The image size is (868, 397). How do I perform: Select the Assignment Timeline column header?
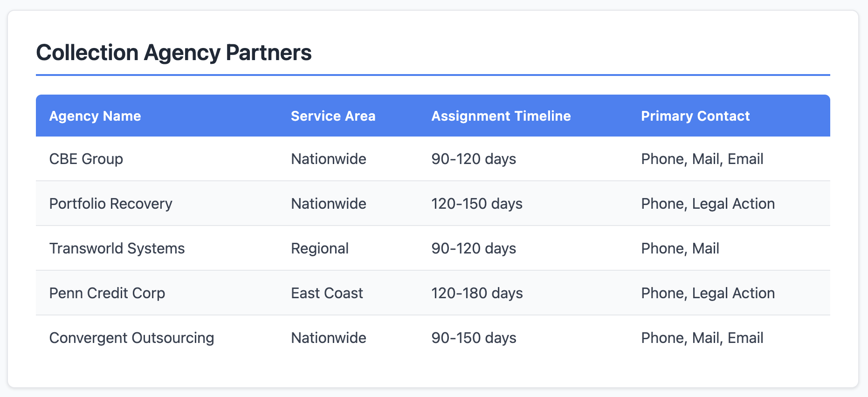501,116
